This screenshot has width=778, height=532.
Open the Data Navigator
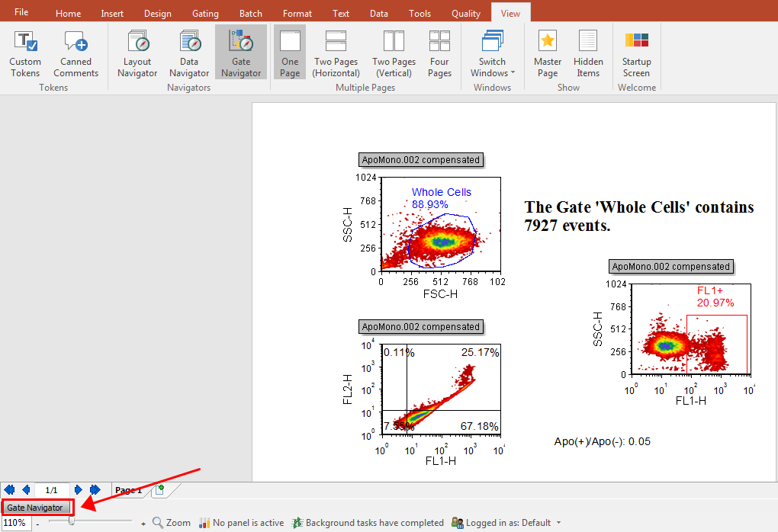189,53
